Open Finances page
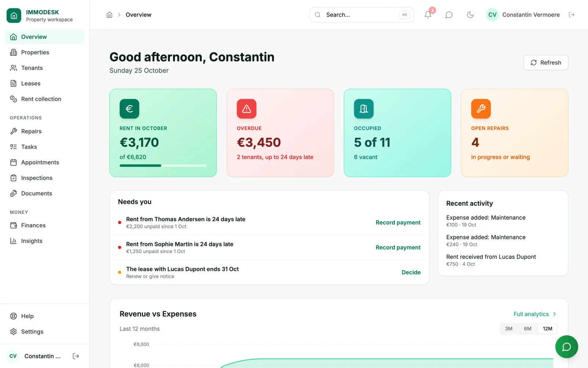588x368 pixels. click(45, 225)
